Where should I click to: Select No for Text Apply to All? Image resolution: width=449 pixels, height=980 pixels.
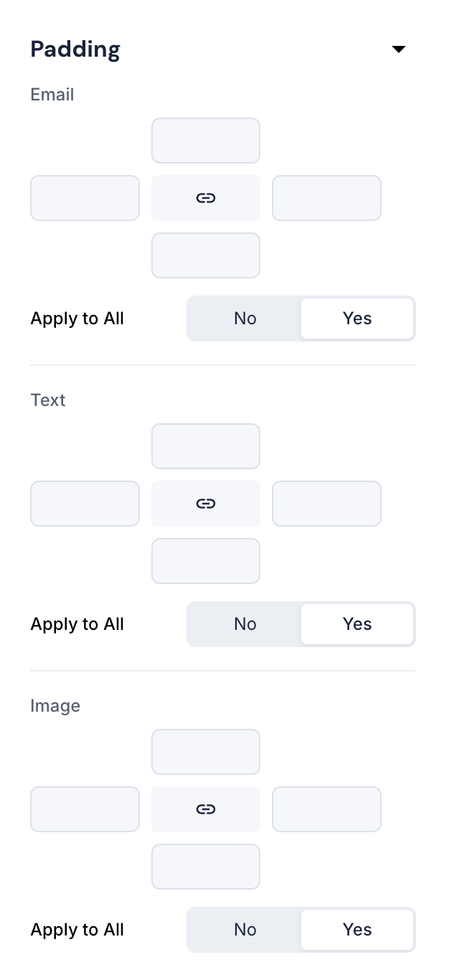tap(245, 624)
